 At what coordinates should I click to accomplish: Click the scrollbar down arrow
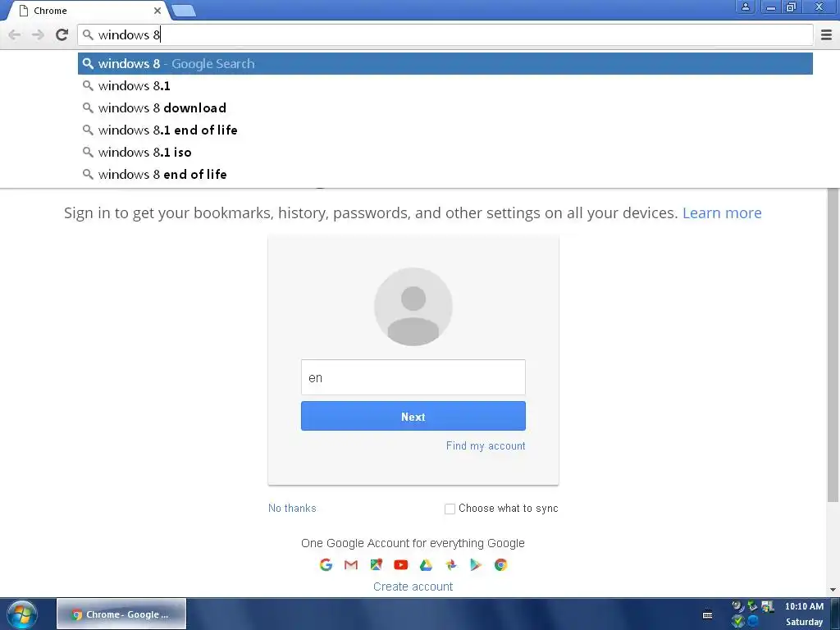833,590
